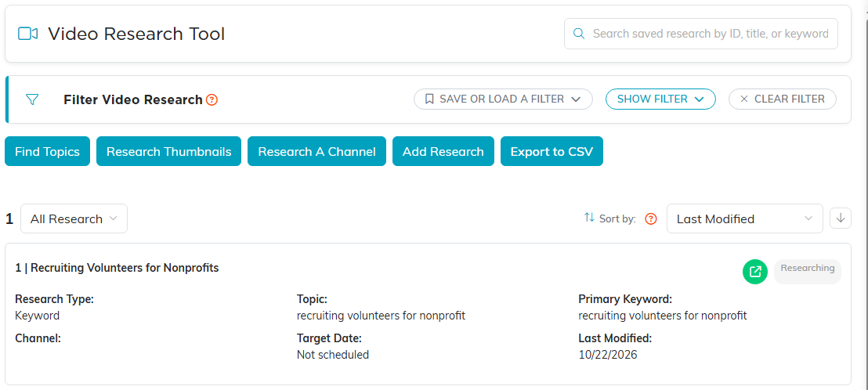Click the Primary Keyword: label
The image size is (868, 390).
625,299
